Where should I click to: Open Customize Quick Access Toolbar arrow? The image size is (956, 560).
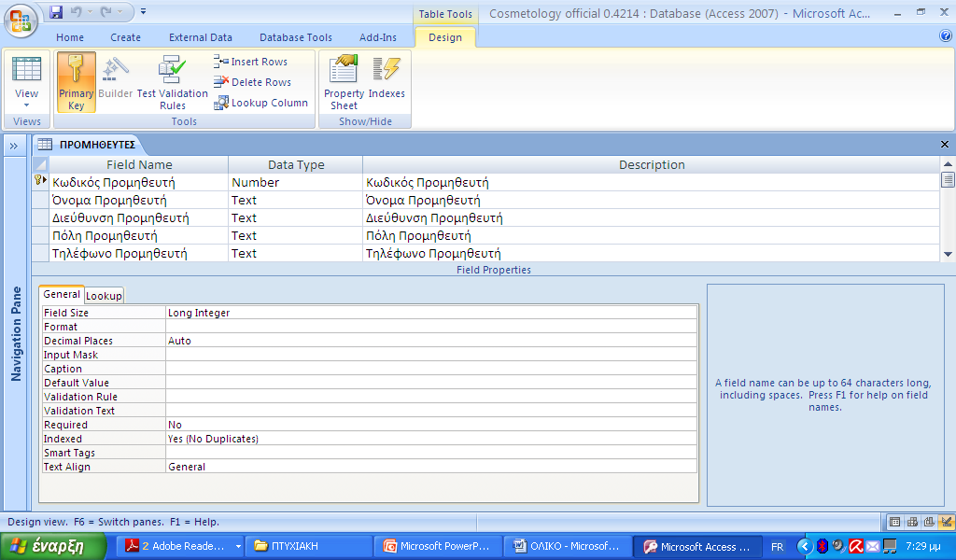point(143,11)
